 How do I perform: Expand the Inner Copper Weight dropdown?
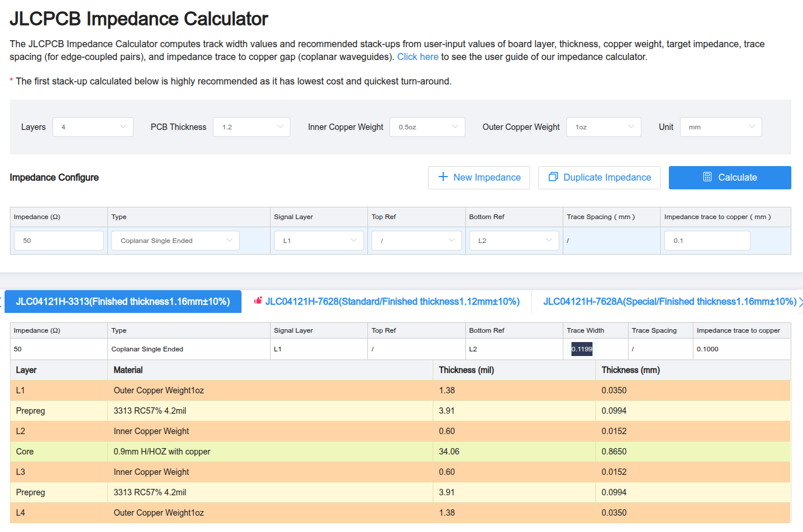pos(427,127)
